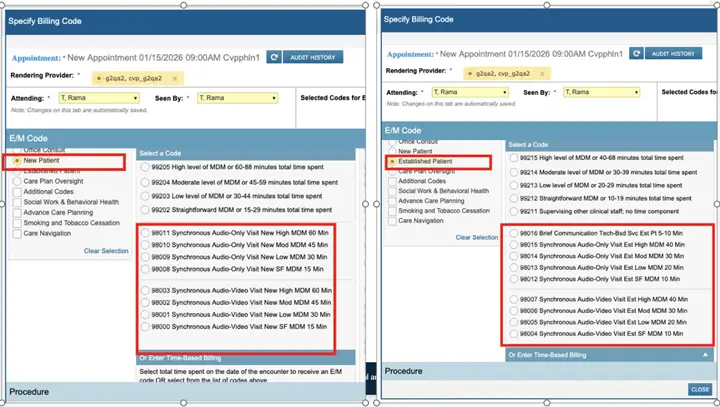This screenshot has width=720, height=407.
Task: Choose code 98016 Brief Communication Tech-Bsd
Action: pyautogui.click(x=514, y=231)
